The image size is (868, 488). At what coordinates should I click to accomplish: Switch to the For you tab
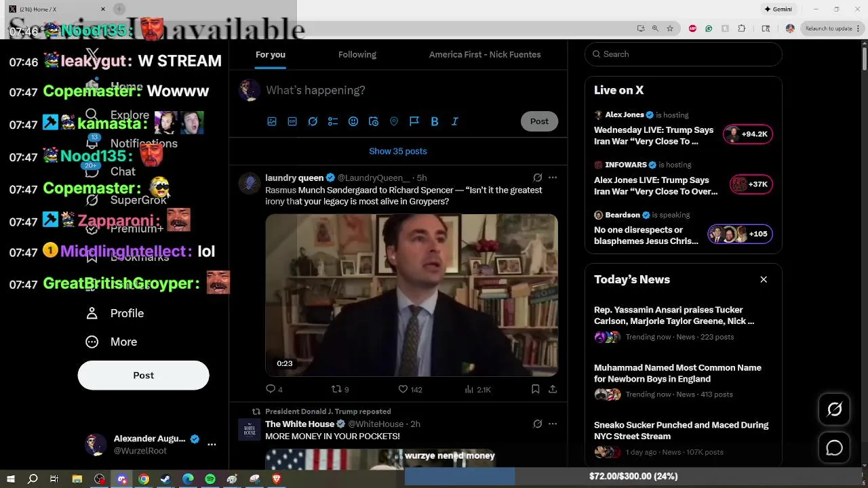pos(271,55)
